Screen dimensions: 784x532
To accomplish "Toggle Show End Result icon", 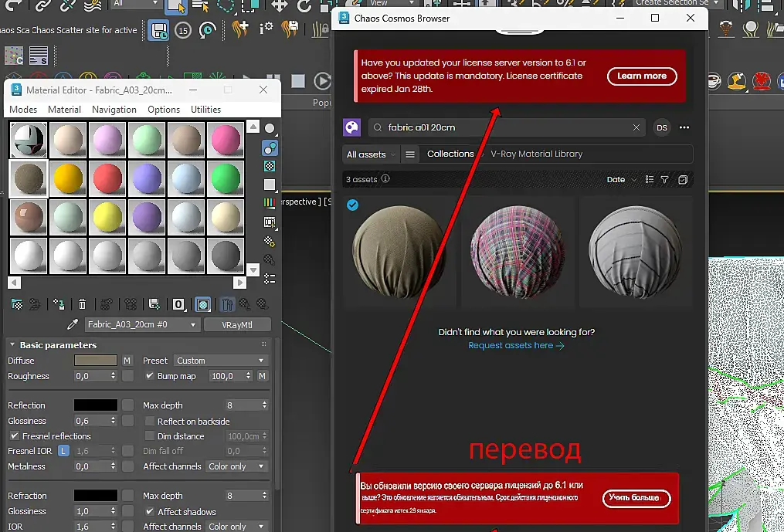I will point(228,304).
